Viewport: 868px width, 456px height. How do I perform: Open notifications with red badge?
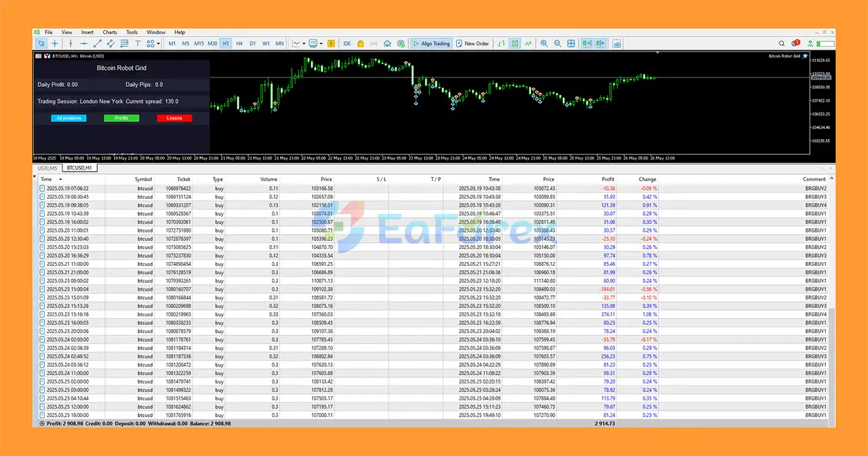(796, 43)
